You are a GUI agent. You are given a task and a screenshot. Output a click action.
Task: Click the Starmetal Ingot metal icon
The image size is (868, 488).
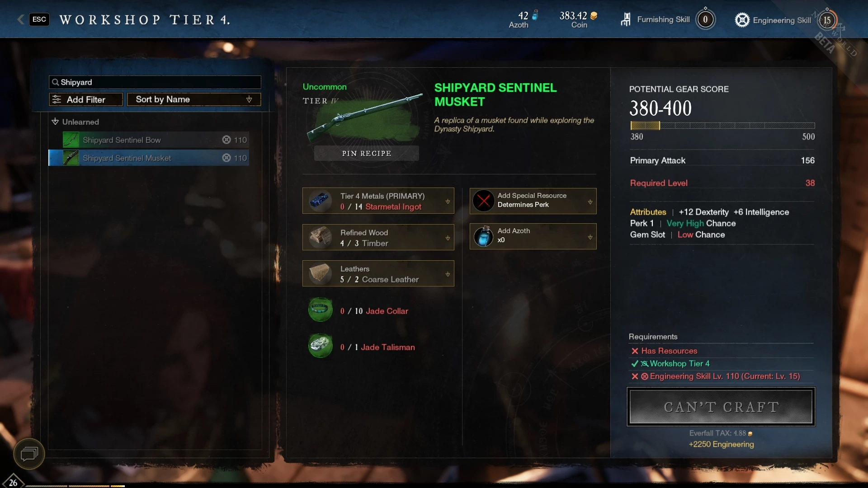pyautogui.click(x=321, y=201)
